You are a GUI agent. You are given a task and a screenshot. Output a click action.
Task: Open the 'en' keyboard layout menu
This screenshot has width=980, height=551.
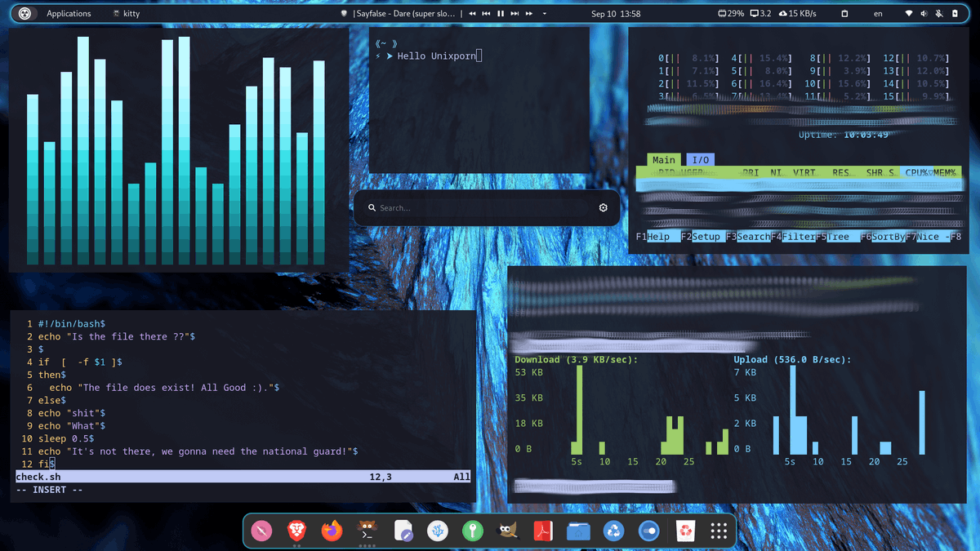click(x=878, y=14)
